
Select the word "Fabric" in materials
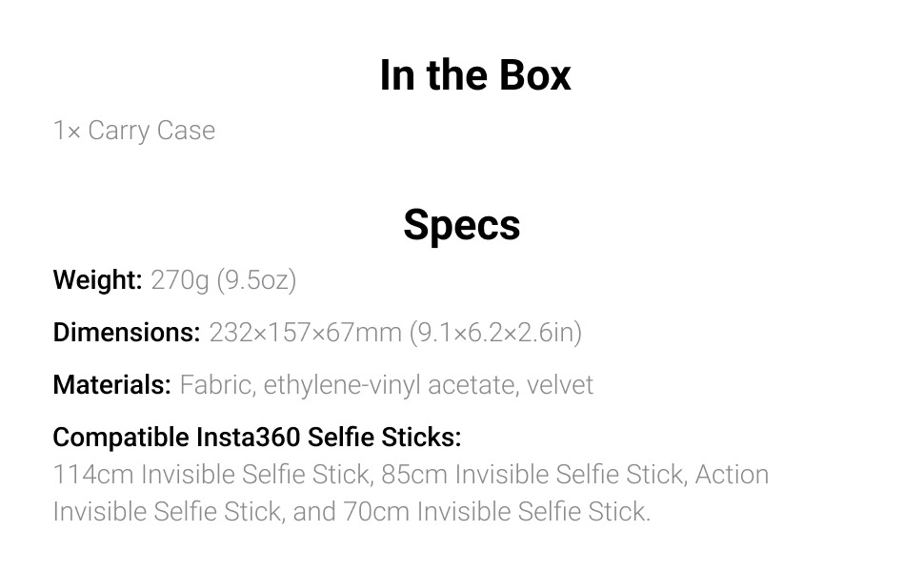coord(216,385)
